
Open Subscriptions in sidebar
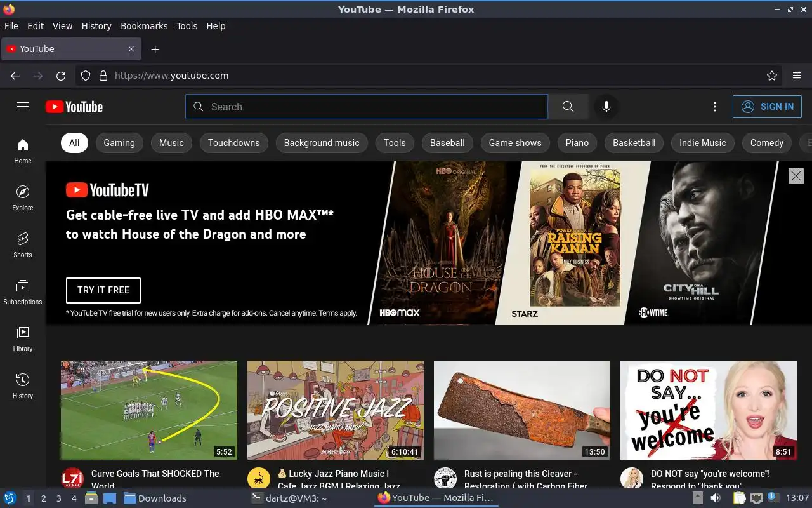pyautogui.click(x=23, y=292)
